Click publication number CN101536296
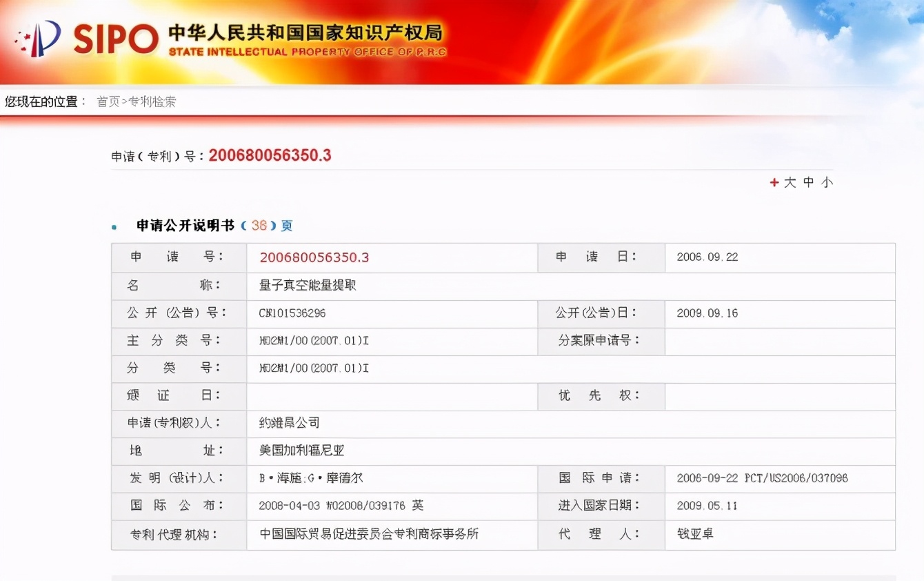The image size is (924, 581). coord(292,313)
